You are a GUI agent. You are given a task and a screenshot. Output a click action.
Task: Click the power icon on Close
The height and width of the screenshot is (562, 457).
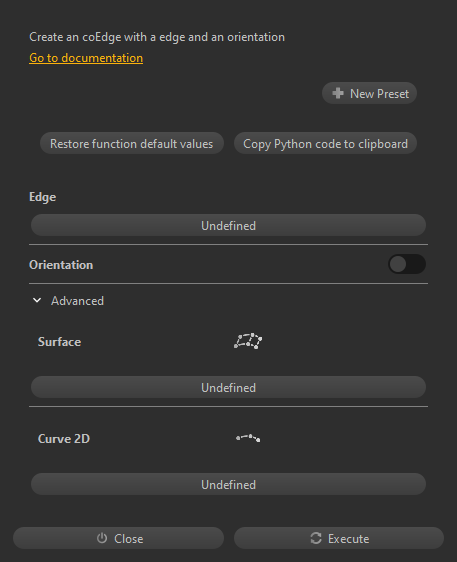(x=102, y=538)
